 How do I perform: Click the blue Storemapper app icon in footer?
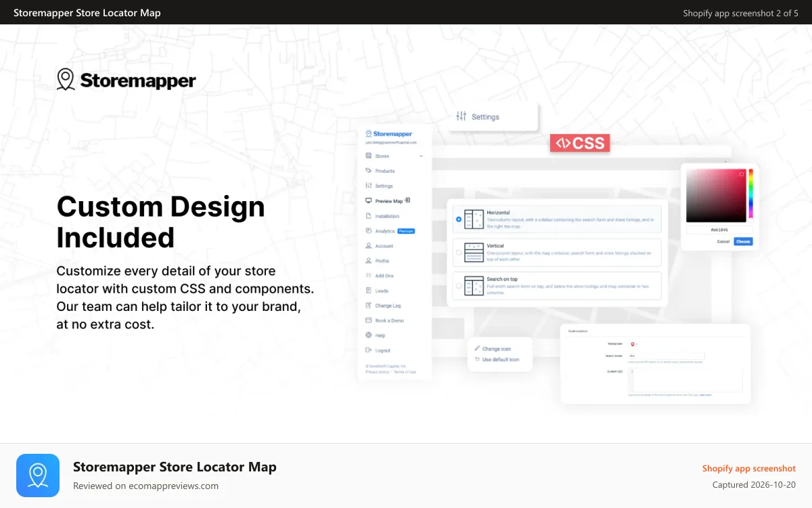point(38,475)
